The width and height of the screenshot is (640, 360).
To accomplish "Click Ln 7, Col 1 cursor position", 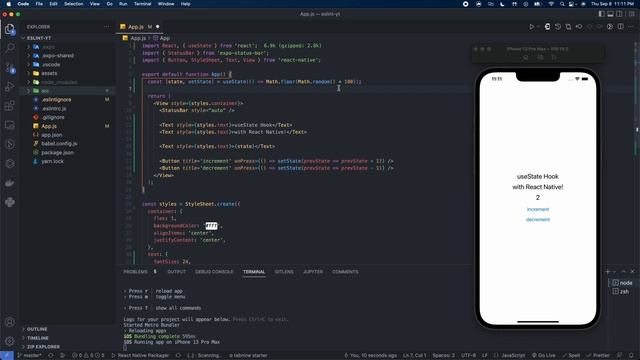I will click(x=414, y=356).
